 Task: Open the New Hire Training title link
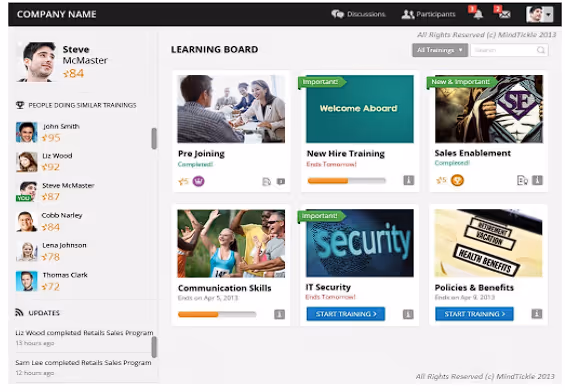tap(346, 154)
